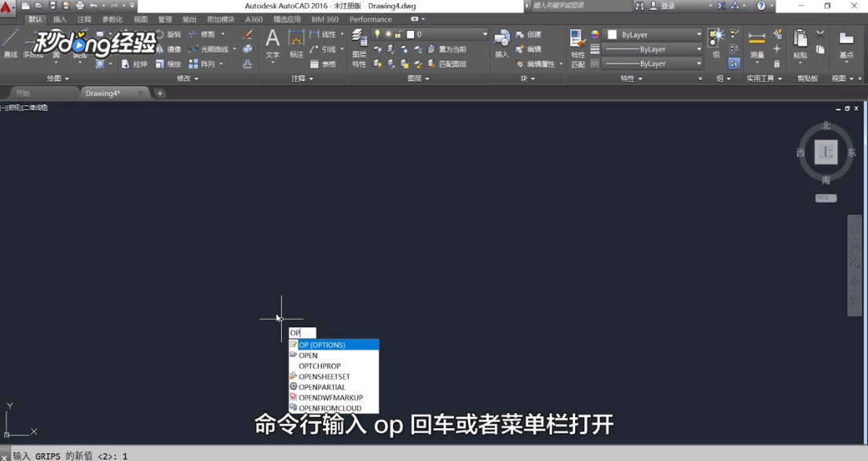This screenshot has height=461, width=868.
Task: Select the 修剪 (Trim) tool
Action: 202,35
